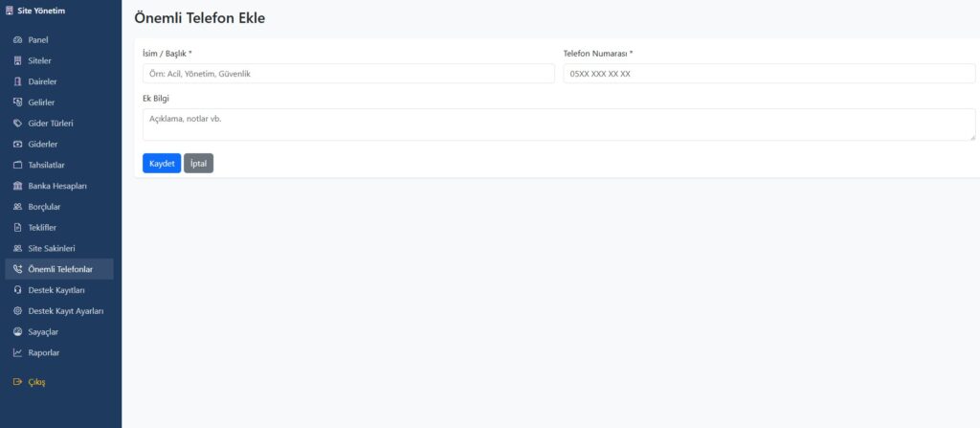980x428 pixels.
Task: Click the Daireler door icon
Action: pyautogui.click(x=17, y=81)
